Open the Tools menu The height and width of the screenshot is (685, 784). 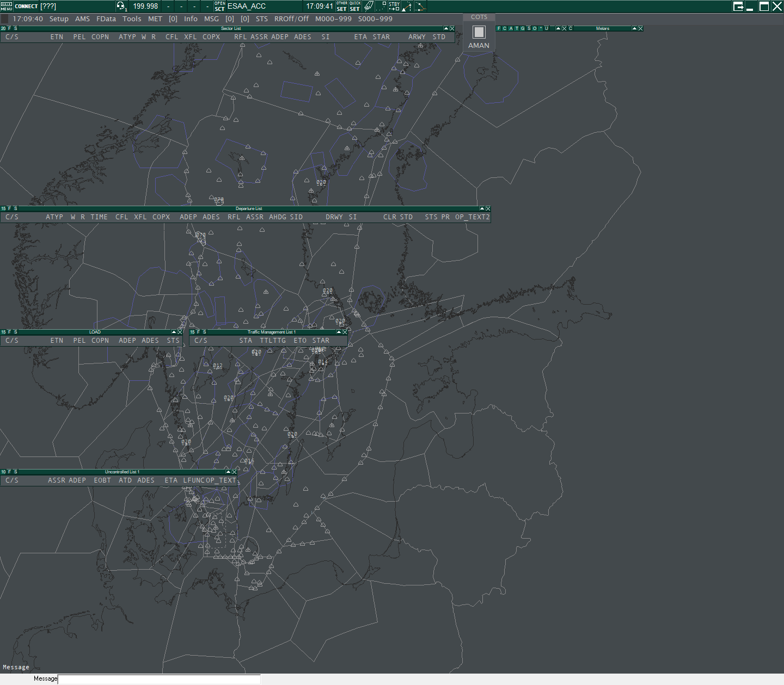point(132,18)
